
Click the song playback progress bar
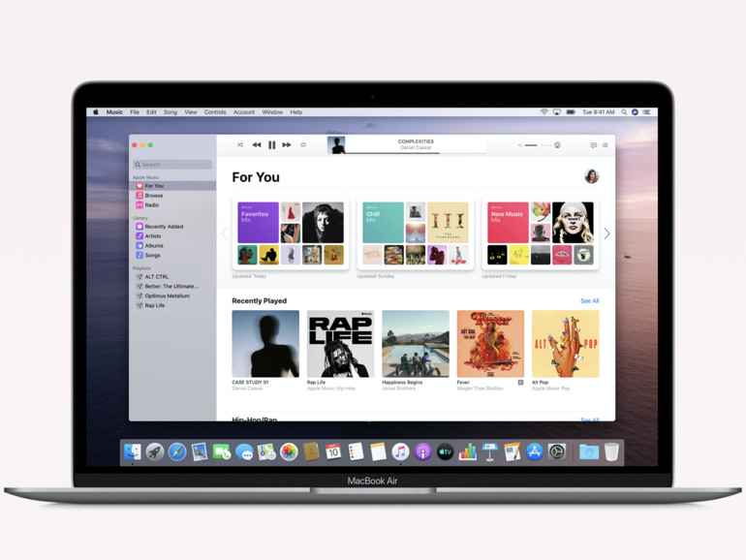pyautogui.click(x=417, y=153)
